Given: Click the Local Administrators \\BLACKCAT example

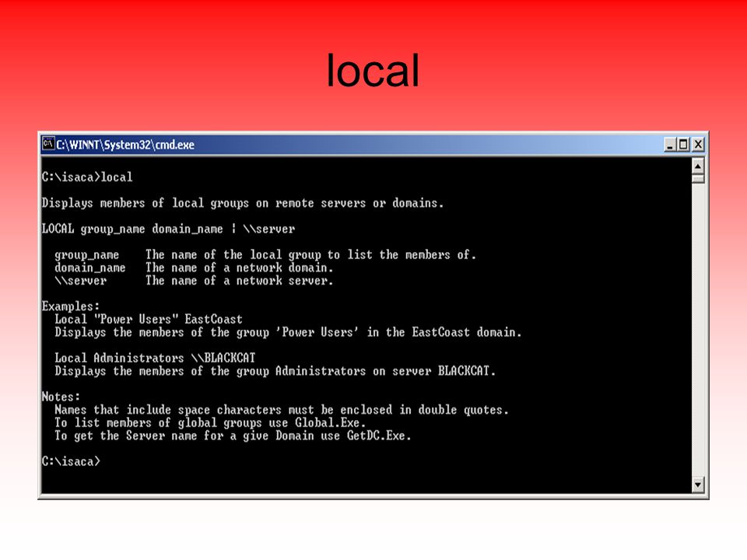Looking at the screenshot, I should pos(156,358).
